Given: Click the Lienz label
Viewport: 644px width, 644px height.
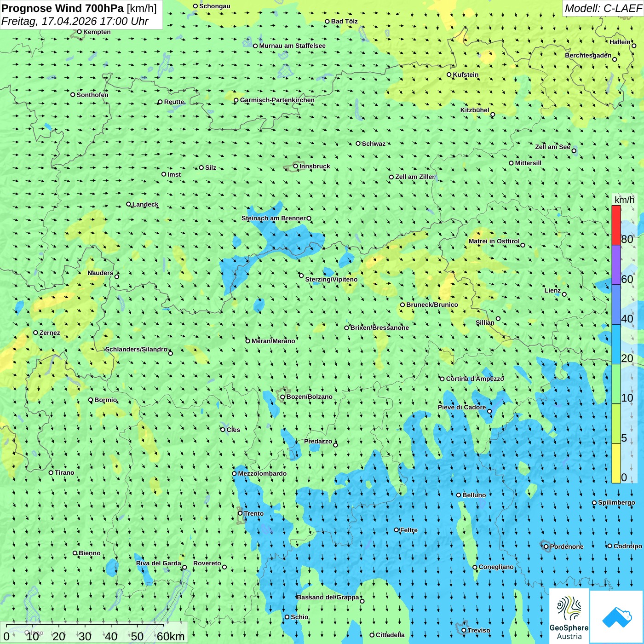Looking at the screenshot, I should click(x=552, y=290).
